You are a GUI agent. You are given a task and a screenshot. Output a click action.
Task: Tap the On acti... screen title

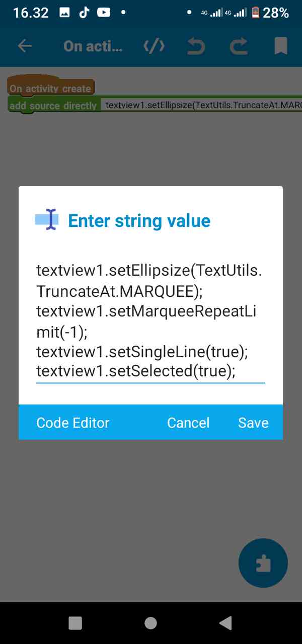click(x=93, y=46)
